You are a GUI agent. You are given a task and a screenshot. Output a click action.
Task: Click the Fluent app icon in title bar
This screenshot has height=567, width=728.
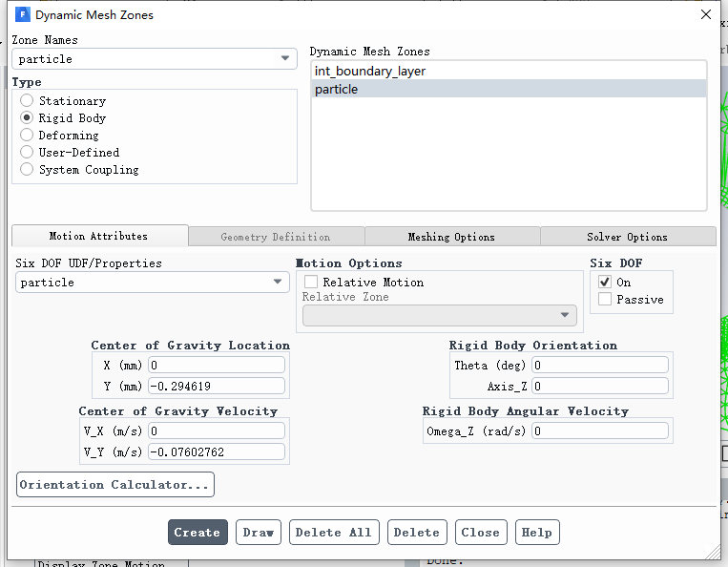(x=23, y=14)
